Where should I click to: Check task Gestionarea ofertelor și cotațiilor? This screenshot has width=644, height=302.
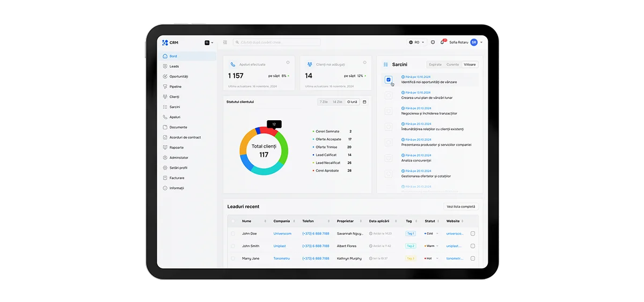(x=389, y=174)
